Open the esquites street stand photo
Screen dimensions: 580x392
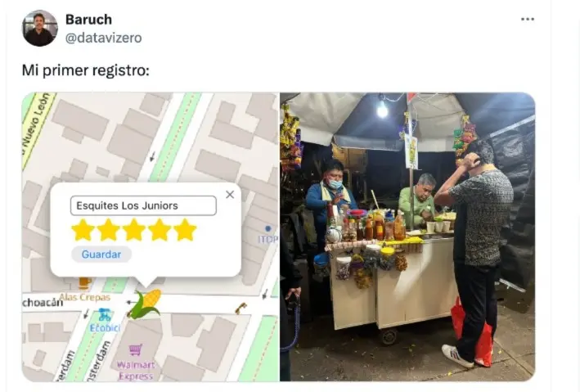[x=407, y=237]
